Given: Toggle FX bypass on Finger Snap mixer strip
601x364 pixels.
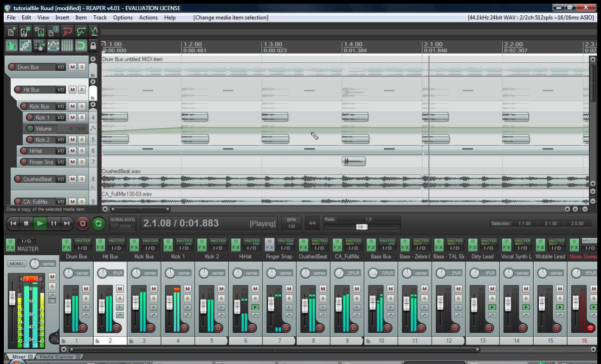Looking at the screenshot, I should click(x=270, y=241).
